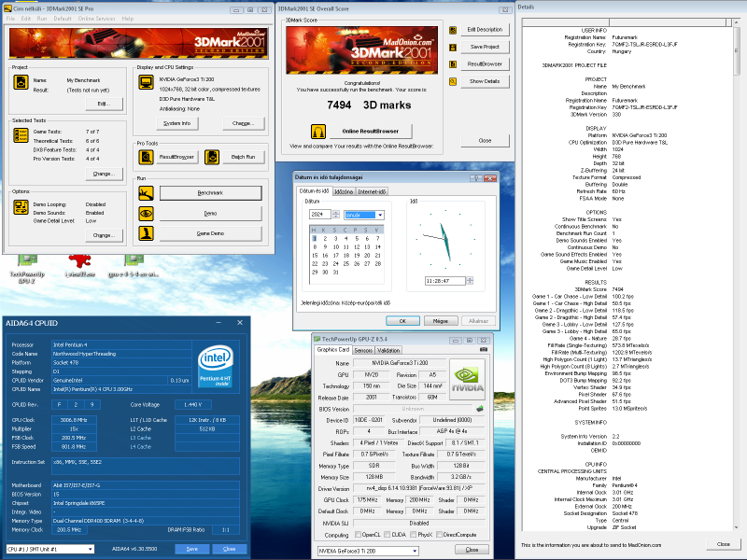Click the year spinner next to 2024
The height and width of the screenshot is (560, 747).
(x=336, y=215)
